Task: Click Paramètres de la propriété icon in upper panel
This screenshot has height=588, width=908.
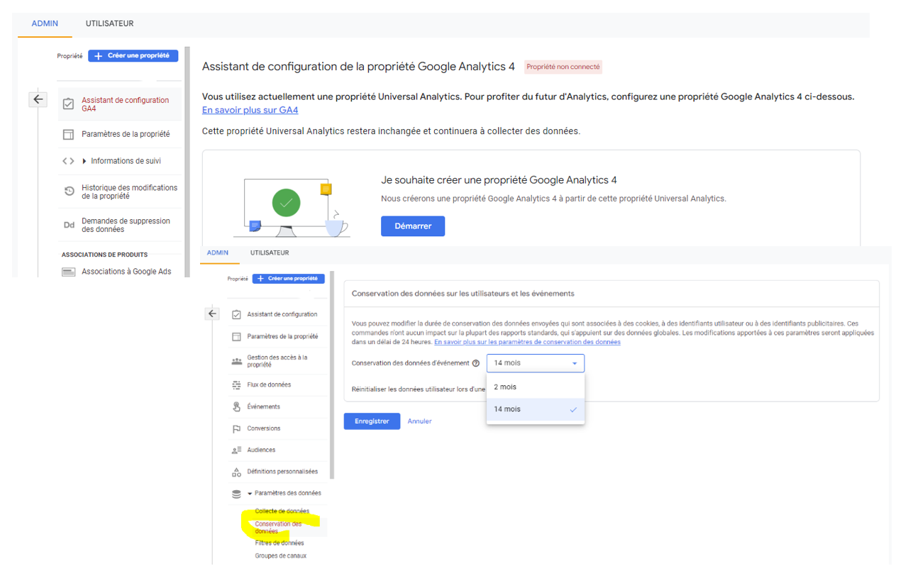Action: [x=68, y=134]
